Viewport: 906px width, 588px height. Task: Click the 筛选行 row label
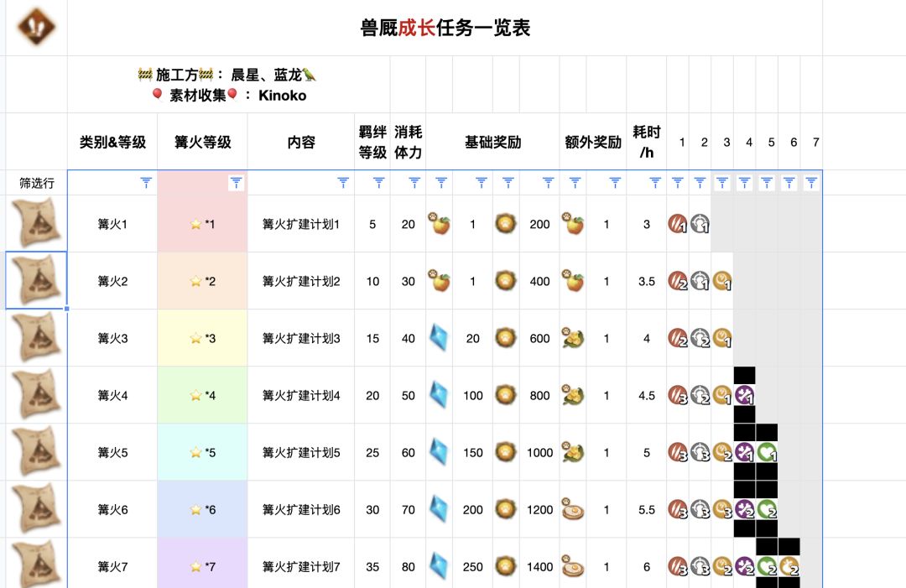36,183
